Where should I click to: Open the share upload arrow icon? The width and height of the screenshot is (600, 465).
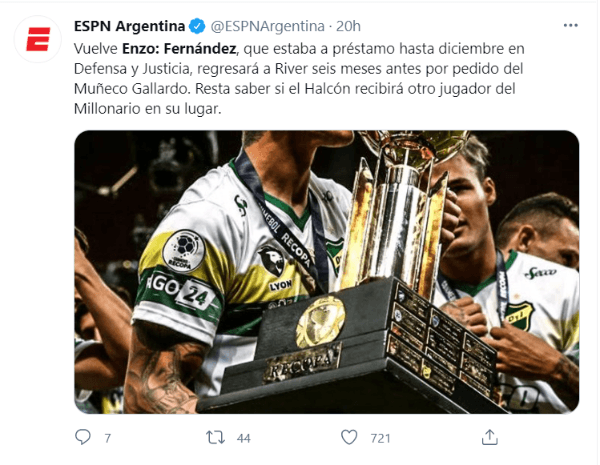point(489,437)
